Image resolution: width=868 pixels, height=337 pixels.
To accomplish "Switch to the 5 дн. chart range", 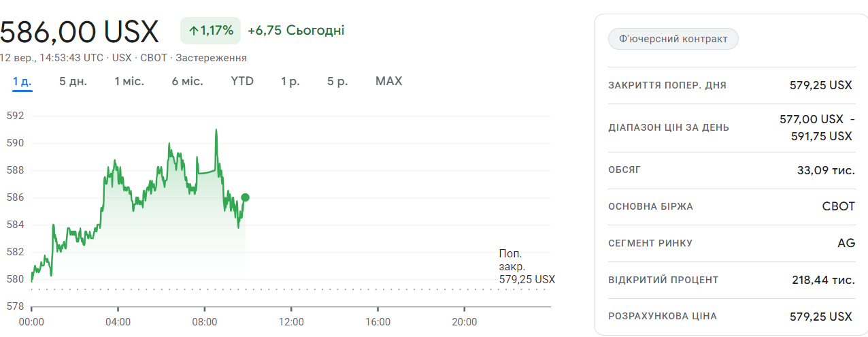I will pos(73,82).
